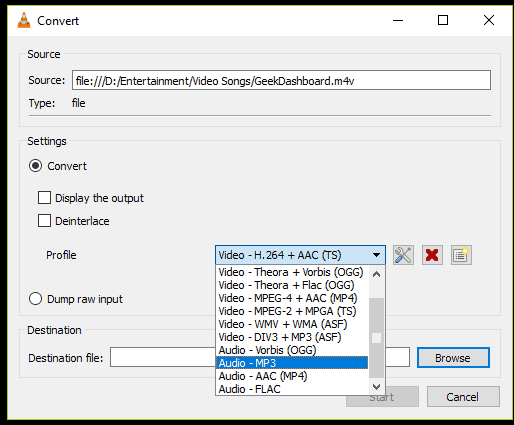Maximize the Convert window

443,20
